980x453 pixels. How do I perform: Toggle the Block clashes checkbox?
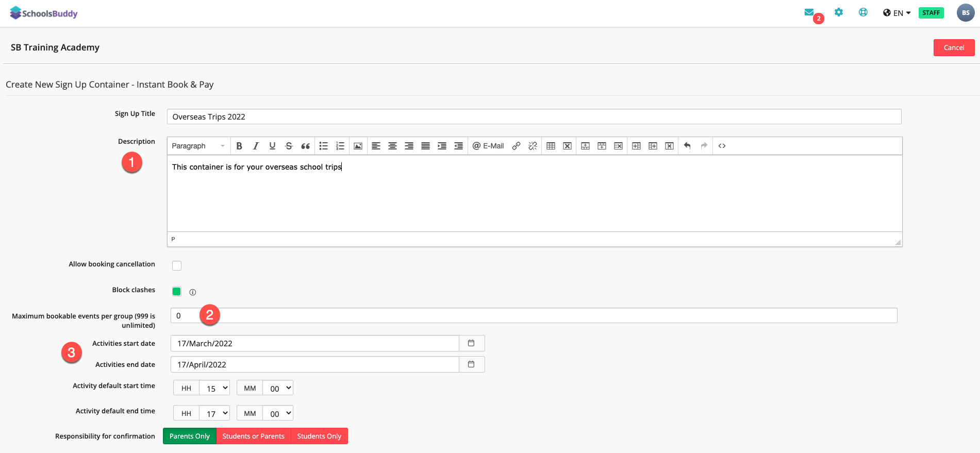pyautogui.click(x=177, y=291)
